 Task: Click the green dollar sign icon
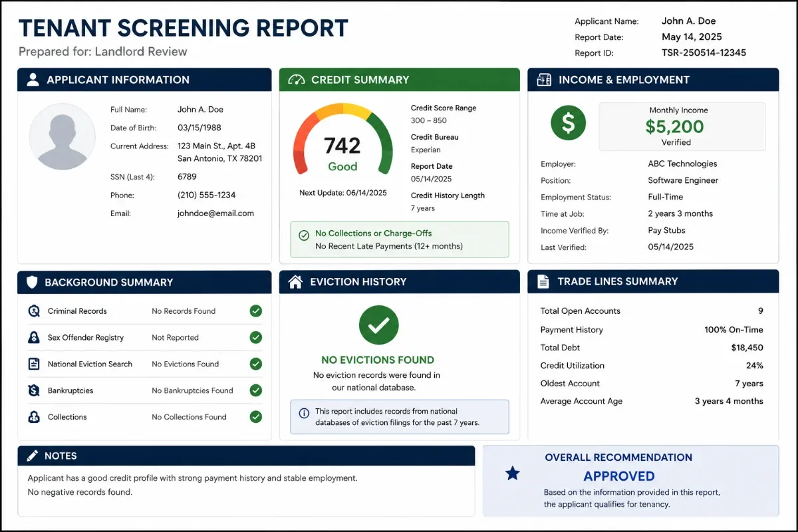(x=568, y=122)
